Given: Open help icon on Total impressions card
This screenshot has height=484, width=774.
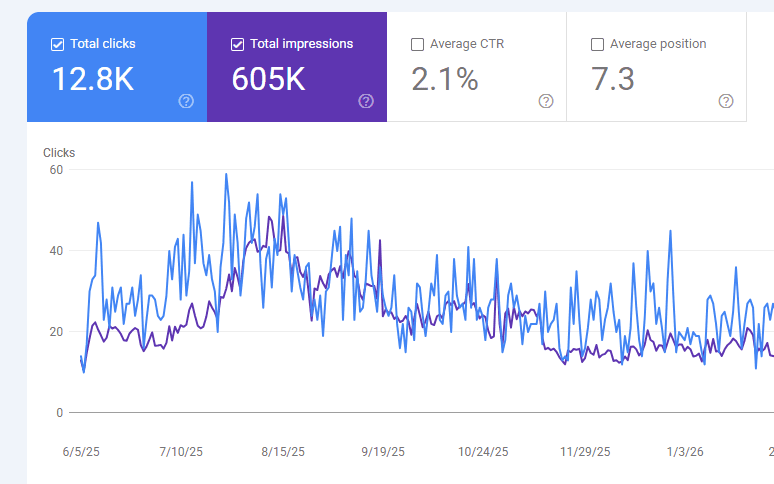Looking at the screenshot, I should click(366, 101).
